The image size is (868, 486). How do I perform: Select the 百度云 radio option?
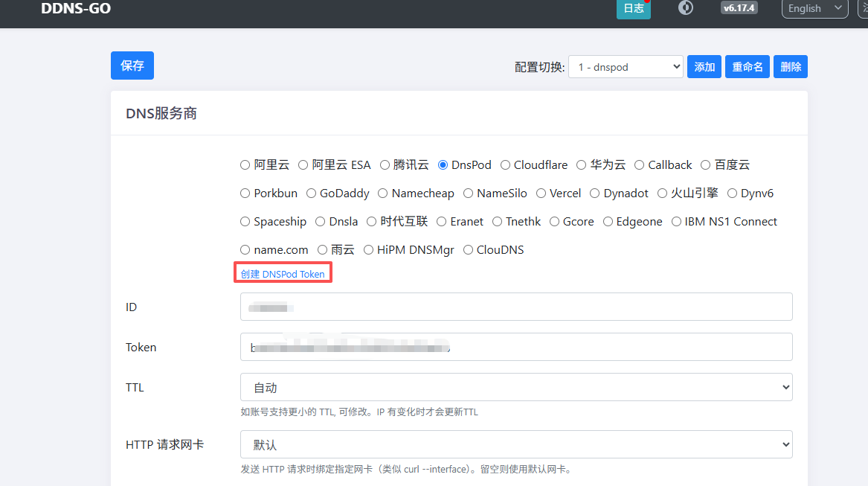pos(706,165)
